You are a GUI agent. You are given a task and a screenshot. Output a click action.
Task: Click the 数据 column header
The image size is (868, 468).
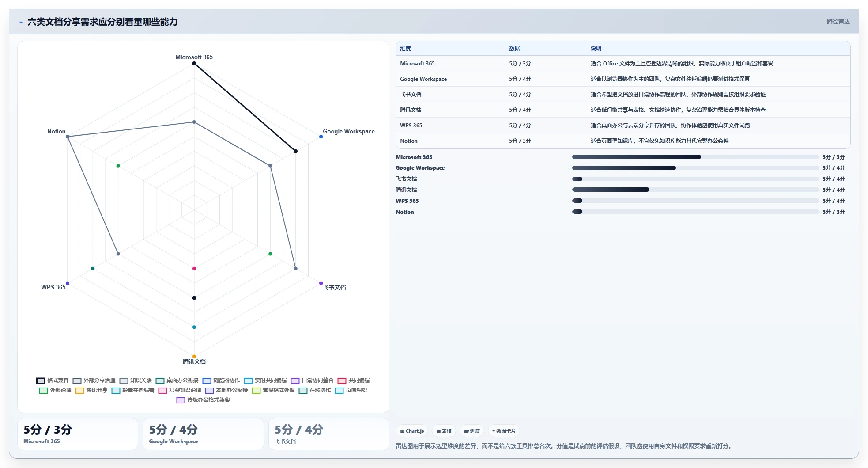514,49
